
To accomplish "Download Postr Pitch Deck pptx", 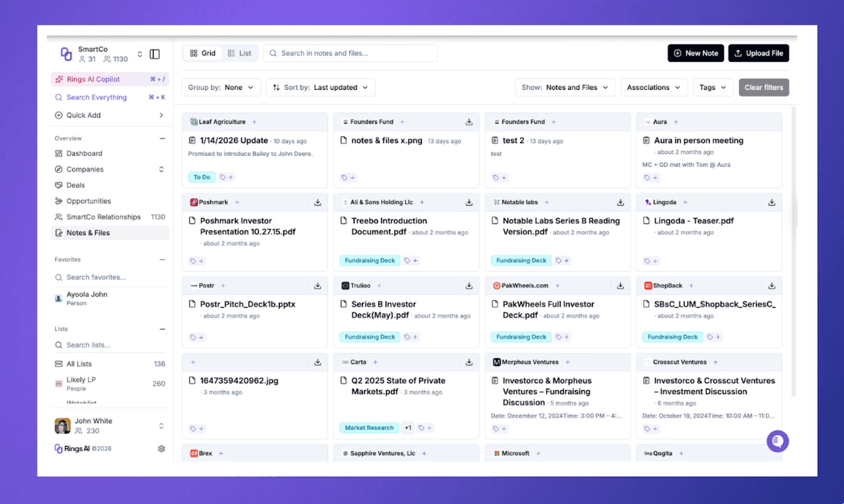I will click(318, 286).
